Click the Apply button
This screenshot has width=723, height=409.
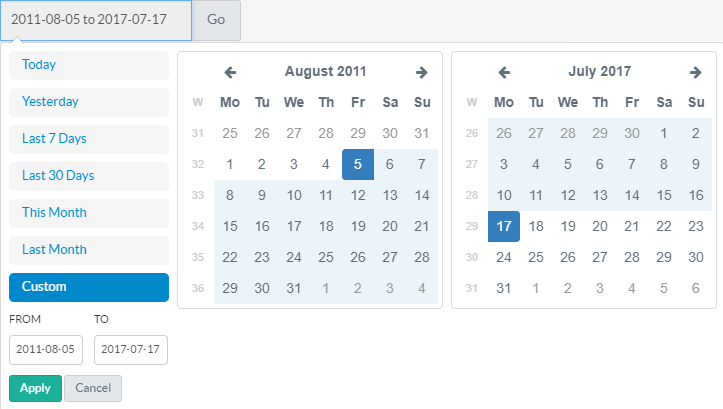coord(35,388)
